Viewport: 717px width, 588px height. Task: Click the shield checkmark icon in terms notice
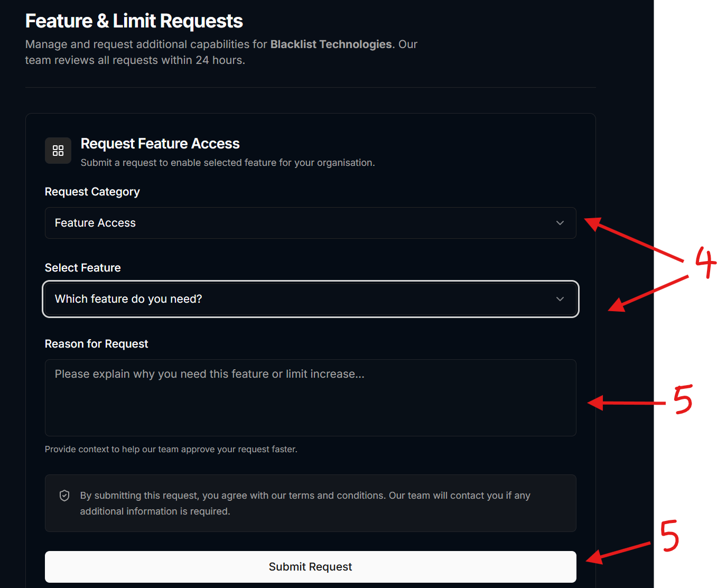click(64, 496)
